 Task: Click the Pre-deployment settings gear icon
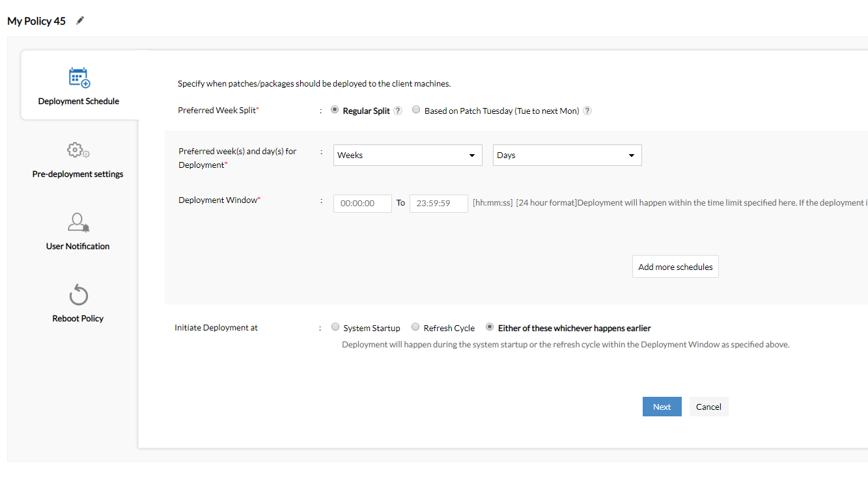point(78,150)
